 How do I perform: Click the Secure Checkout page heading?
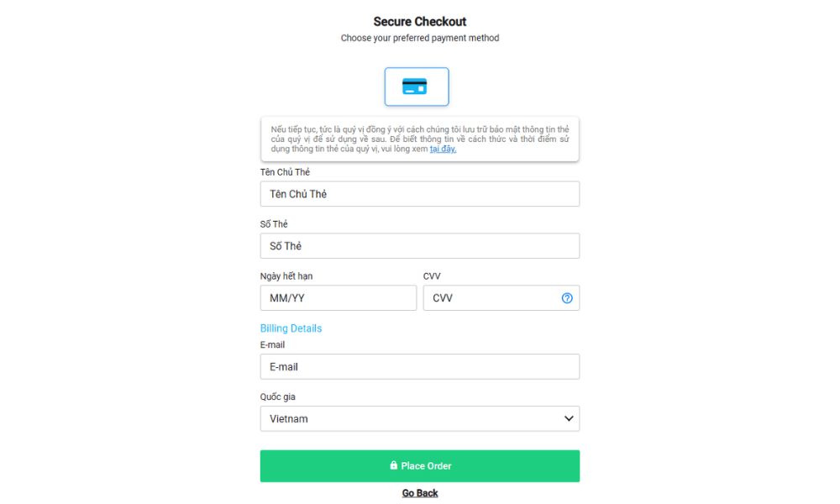[420, 22]
